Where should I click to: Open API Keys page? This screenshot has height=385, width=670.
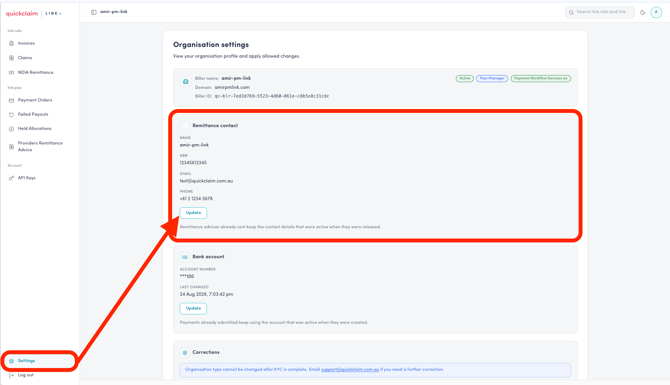pos(26,178)
